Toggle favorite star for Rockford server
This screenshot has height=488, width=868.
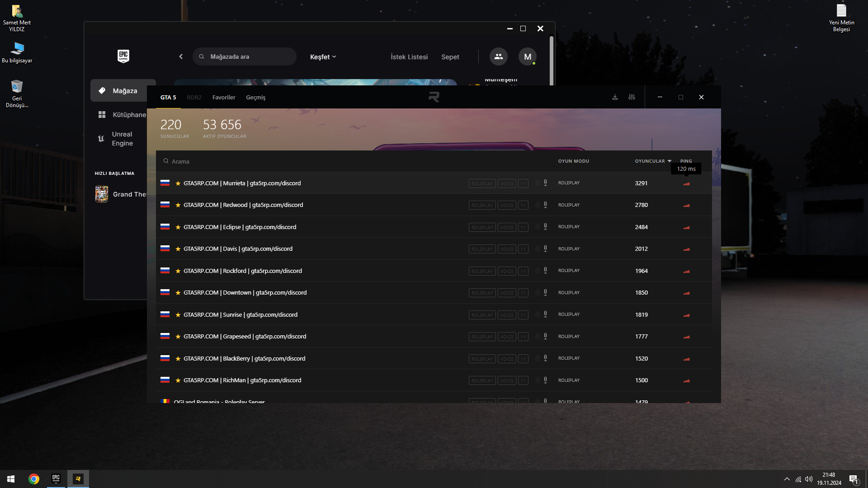178,271
